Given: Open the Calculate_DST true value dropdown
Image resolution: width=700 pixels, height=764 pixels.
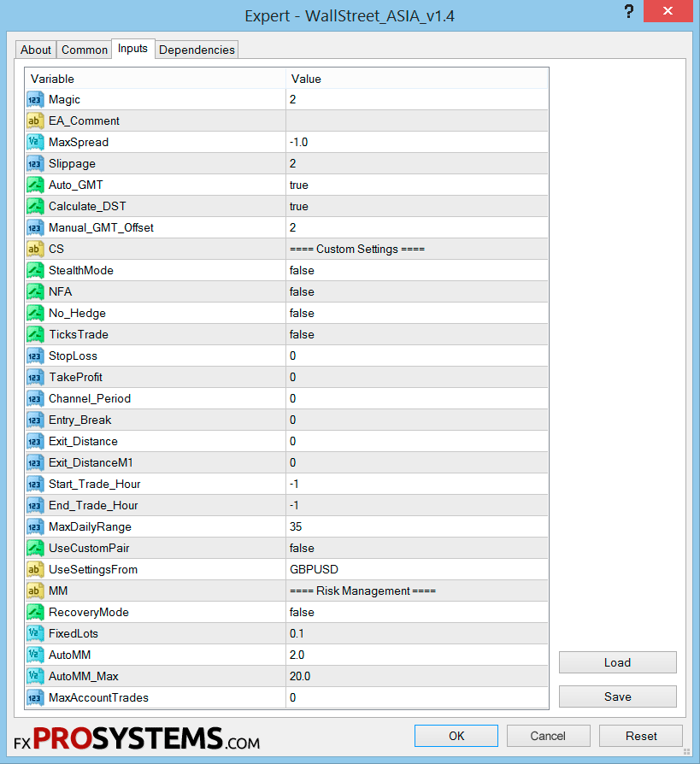Looking at the screenshot, I should [x=417, y=206].
